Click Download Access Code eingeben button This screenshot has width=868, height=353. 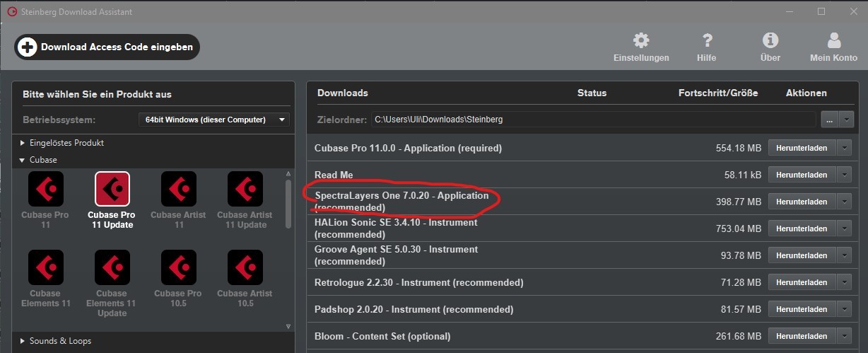[x=107, y=47]
